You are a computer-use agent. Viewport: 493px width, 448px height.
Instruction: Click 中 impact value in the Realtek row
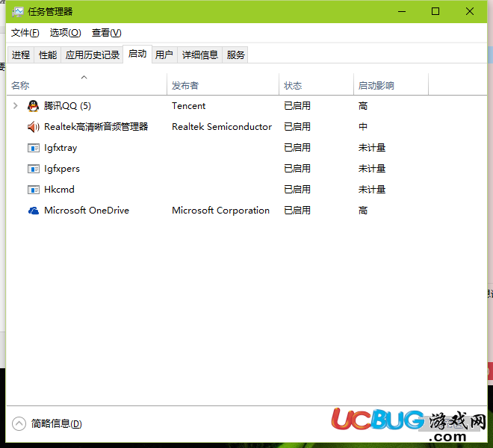pyautogui.click(x=363, y=127)
